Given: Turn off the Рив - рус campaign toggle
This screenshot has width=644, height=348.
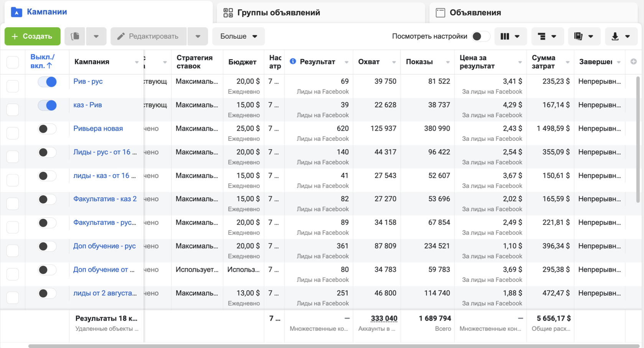Looking at the screenshot, I should tap(47, 82).
